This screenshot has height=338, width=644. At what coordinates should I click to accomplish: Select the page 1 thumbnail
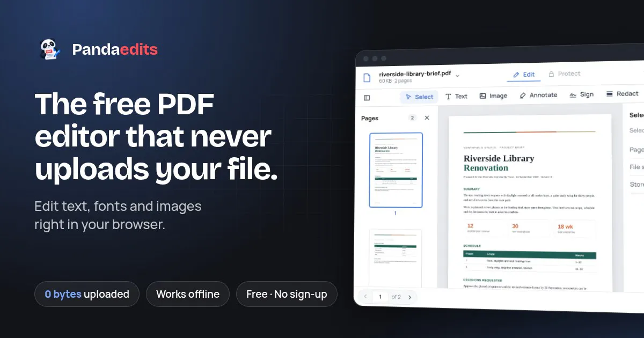point(396,170)
